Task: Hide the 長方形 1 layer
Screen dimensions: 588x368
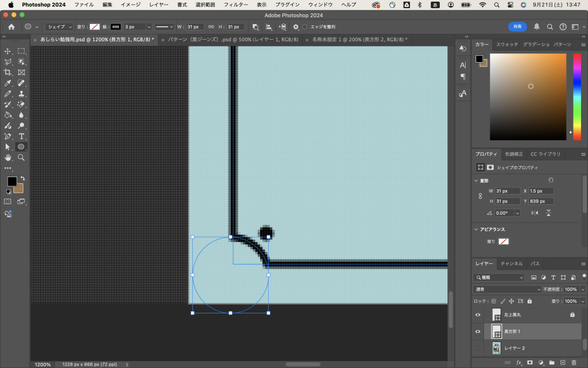Action: pos(478,331)
